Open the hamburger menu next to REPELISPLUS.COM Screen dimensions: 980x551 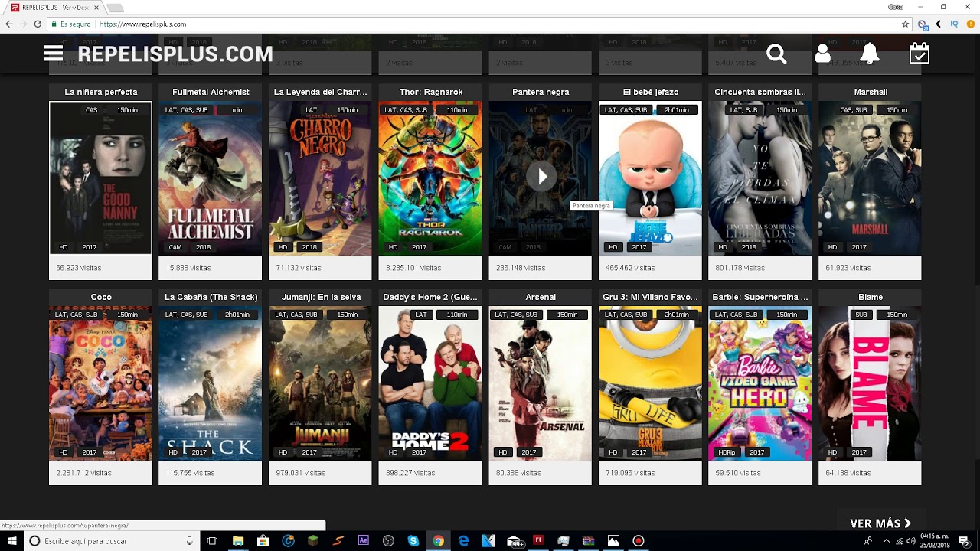point(54,54)
